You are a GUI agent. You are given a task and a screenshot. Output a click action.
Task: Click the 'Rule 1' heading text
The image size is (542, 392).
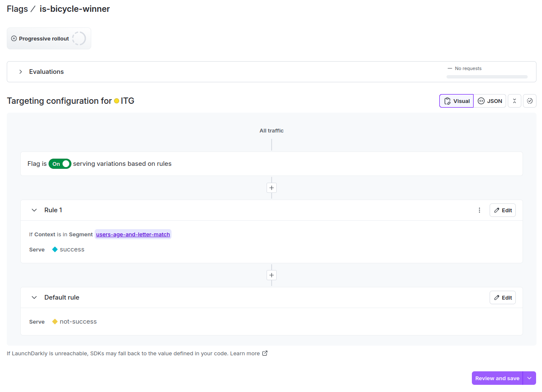pos(53,210)
